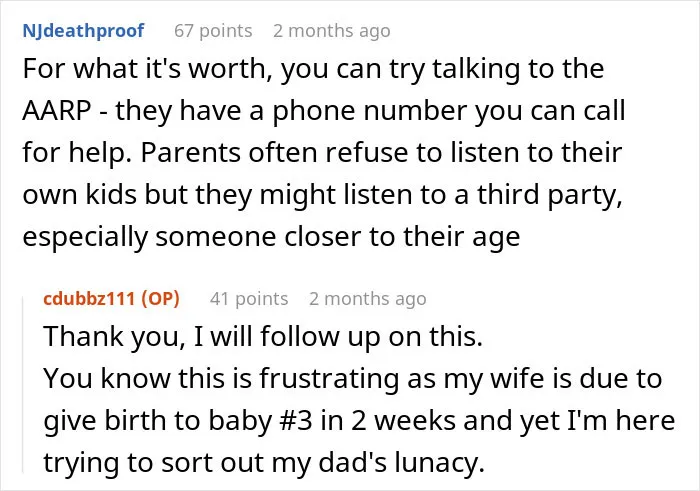
Task: Click the line "trying to sort out my dad's lunacy"
Action: [264, 463]
